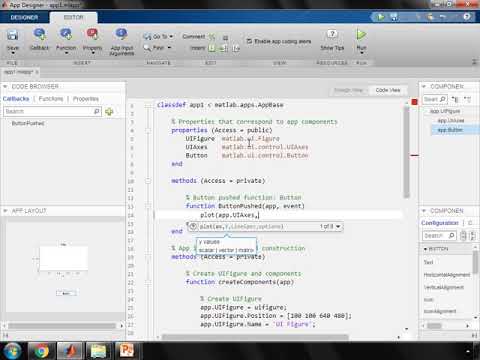Screen dimensions: 480x360
Task: Select the Editor ribbon tab
Action: tap(74, 17)
